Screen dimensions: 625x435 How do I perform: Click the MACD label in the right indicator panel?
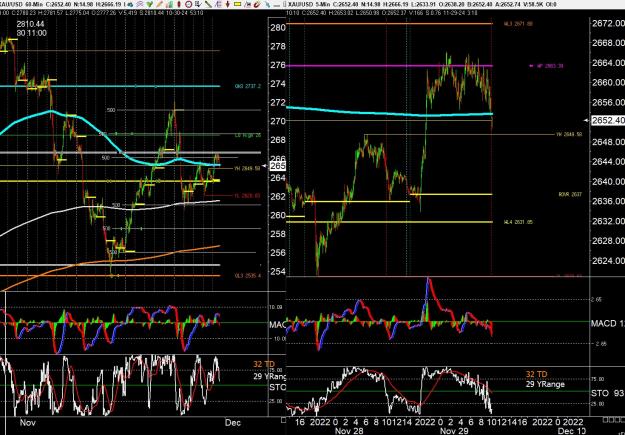coord(604,323)
